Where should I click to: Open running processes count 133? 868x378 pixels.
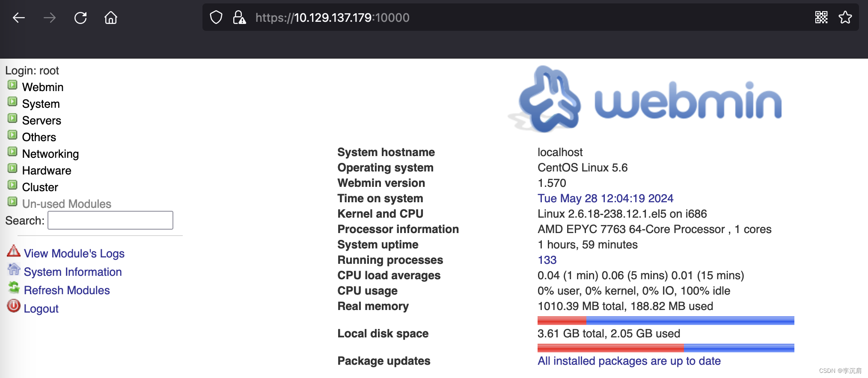pyautogui.click(x=547, y=260)
